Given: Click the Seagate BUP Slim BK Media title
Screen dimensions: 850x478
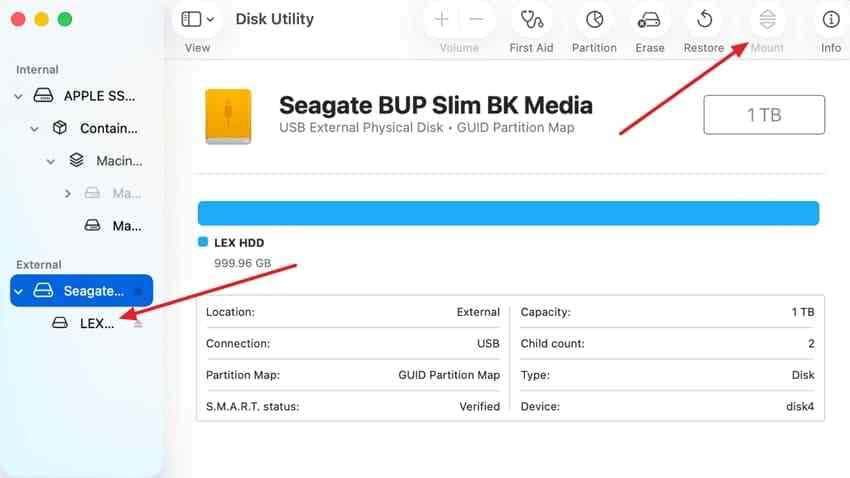Looking at the screenshot, I should click(x=435, y=106).
